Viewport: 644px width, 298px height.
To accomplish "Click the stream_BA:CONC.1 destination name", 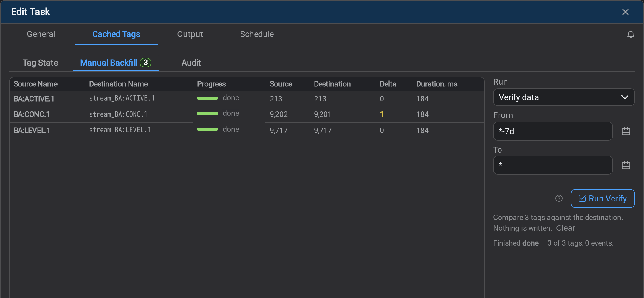I will (118, 114).
